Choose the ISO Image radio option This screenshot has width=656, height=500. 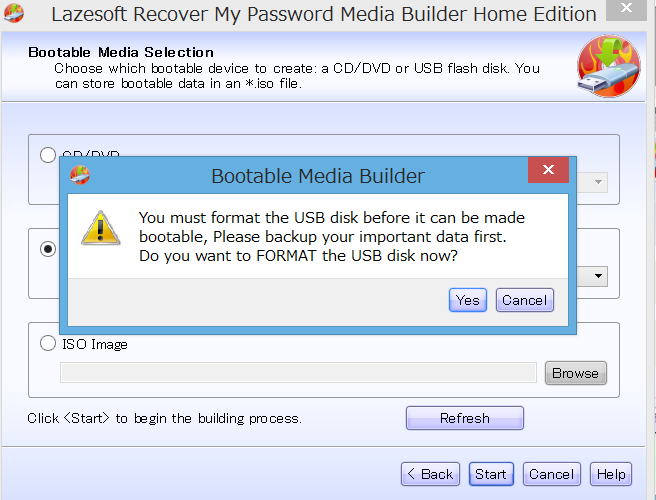tap(48, 343)
